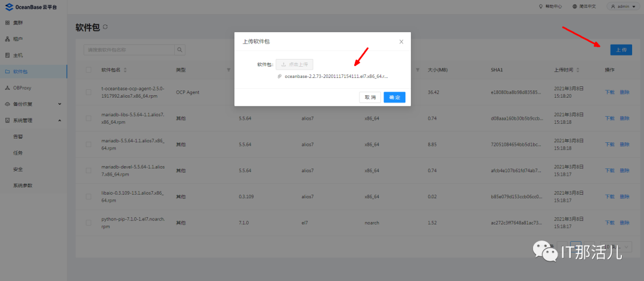Open the 集群 section via its sidebar icon
Screen dimensions: 644x281
tap(7, 23)
